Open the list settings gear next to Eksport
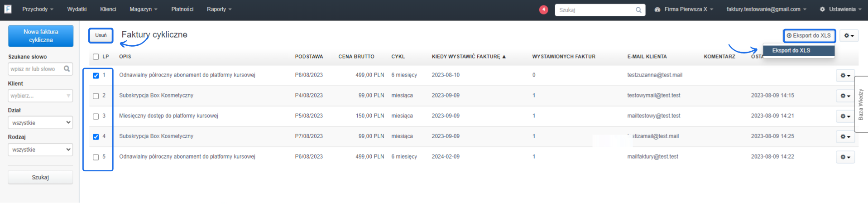Viewport: 868px width, 213px height. [849, 35]
